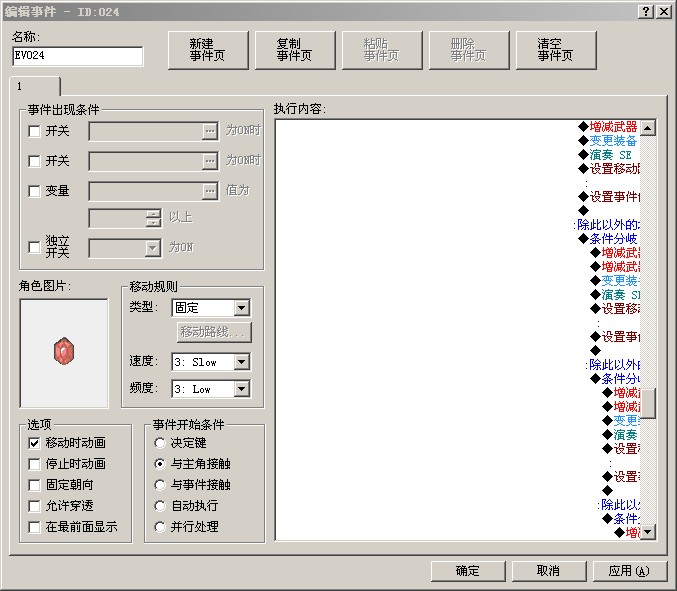
Task: Open the 类型 movement type dropdown
Action: tap(242, 308)
